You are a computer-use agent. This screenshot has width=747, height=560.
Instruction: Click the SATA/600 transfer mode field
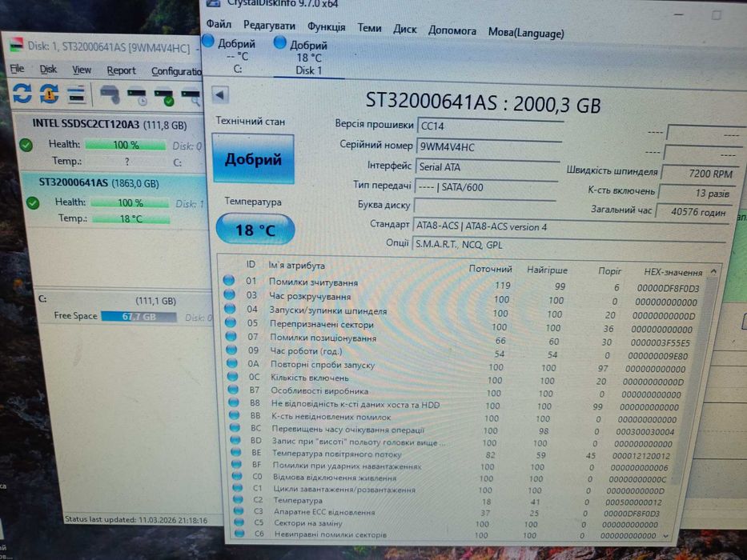click(486, 188)
